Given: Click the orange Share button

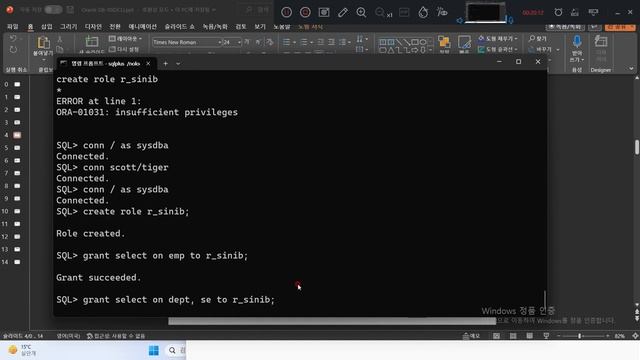Looking at the screenshot, I should [x=620, y=27].
